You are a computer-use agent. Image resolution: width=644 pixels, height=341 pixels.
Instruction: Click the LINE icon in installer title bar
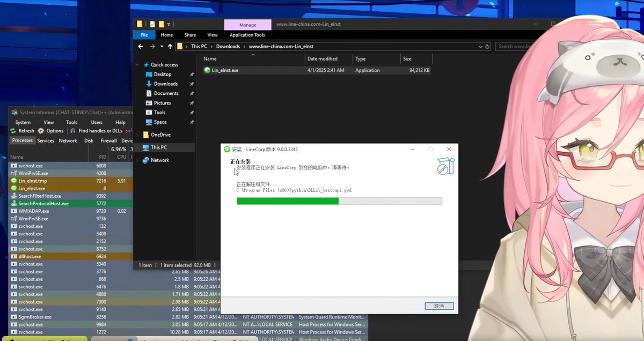(x=227, y=149)
